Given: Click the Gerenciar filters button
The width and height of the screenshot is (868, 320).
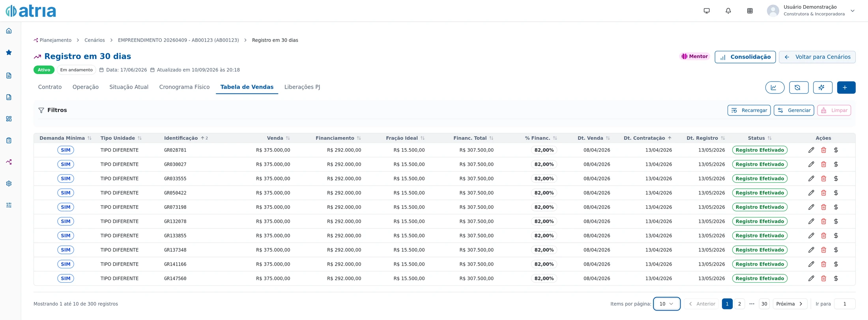Looking at the screenshot, I should [x=794, y=110].
